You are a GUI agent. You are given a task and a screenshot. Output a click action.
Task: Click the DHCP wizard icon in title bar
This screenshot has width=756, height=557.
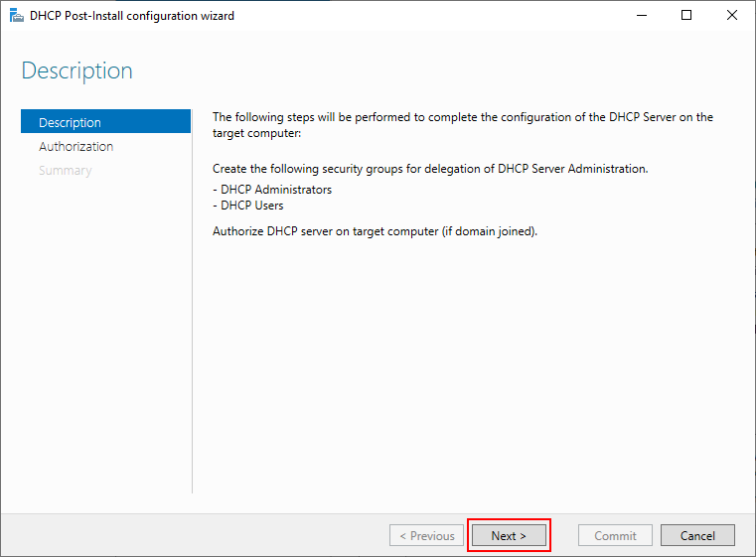click(x=16, y=16)
